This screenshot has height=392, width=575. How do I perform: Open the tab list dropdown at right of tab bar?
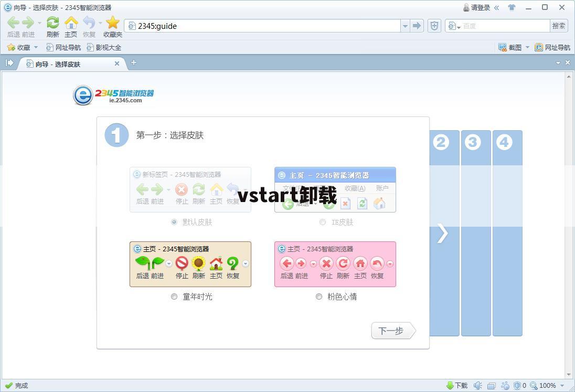(558, 63)
